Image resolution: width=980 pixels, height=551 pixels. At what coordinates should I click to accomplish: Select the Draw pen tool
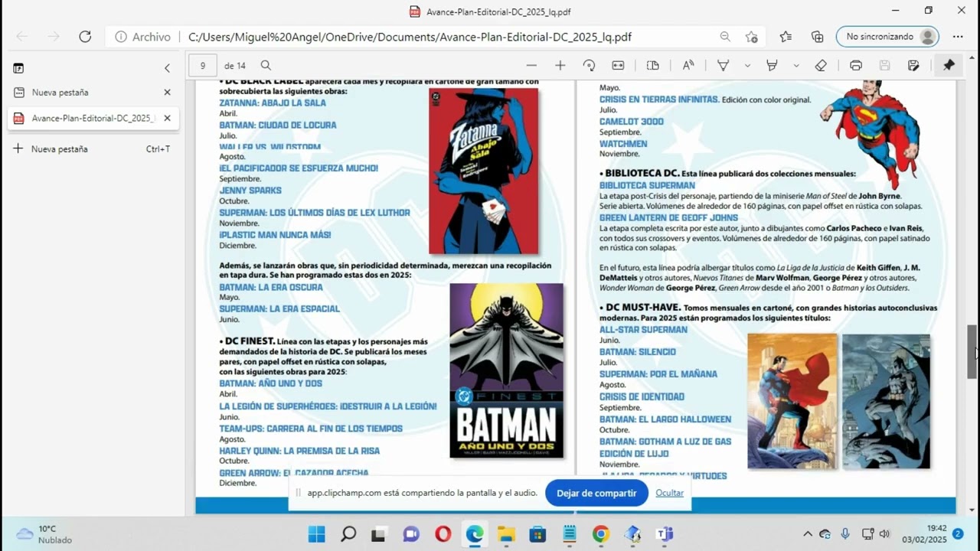pos(723,66)
